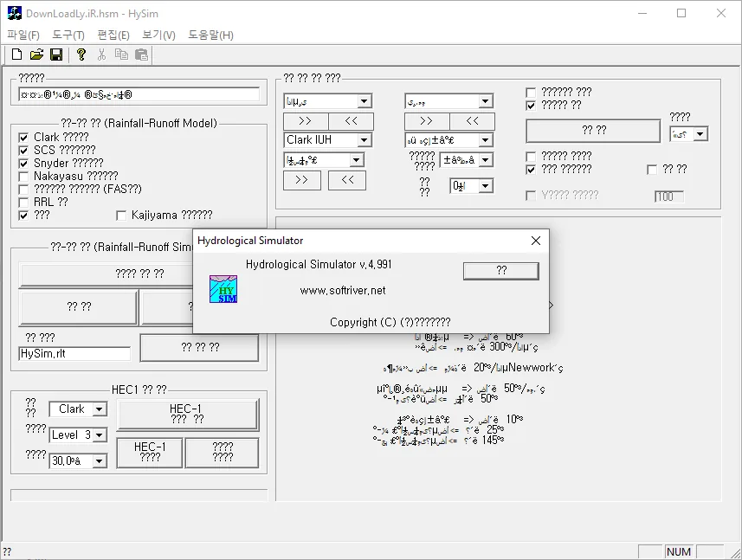This screenshot has height=560, width=742.
Task: Click the Paste clipboard toolbar icon
Action: click(x=141, y=55)
